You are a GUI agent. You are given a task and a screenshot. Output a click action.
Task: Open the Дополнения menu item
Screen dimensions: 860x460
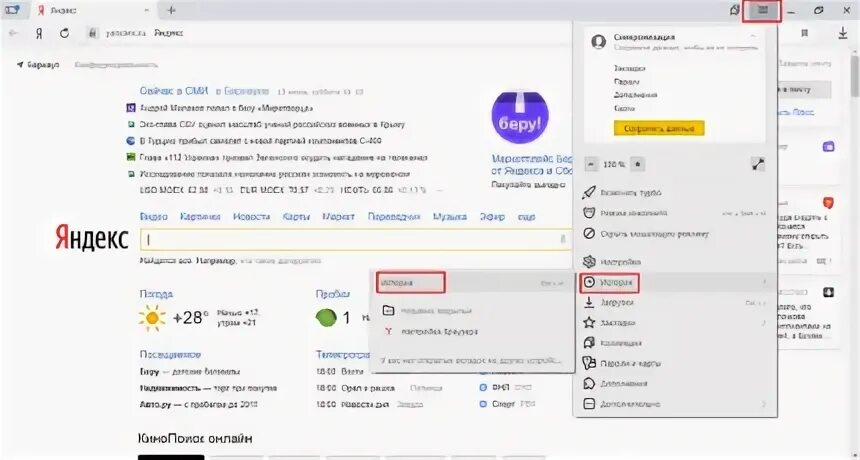675,384
